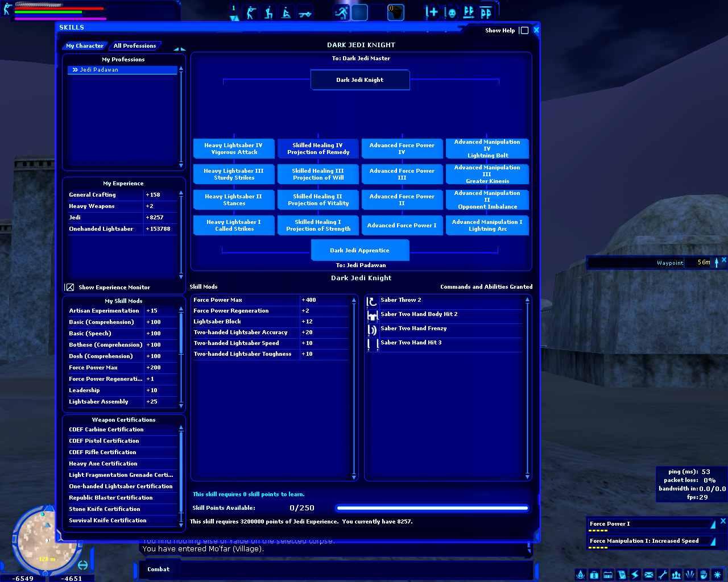728x582 pixels.
Task: Switch to the My Character tab
Action: coord(85,46)
